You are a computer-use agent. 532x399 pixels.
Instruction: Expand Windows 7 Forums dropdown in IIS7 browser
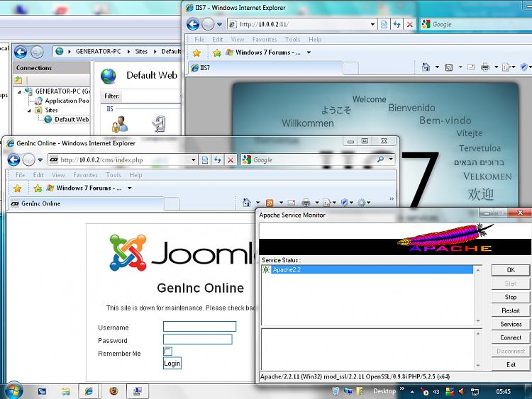[x=309, y=52]
